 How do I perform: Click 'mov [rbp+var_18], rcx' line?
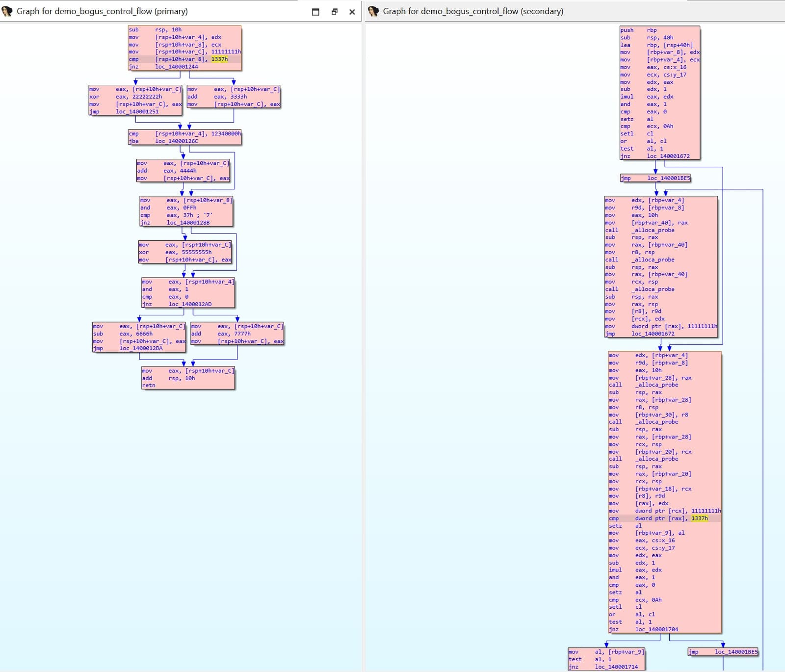click(650, 489)
